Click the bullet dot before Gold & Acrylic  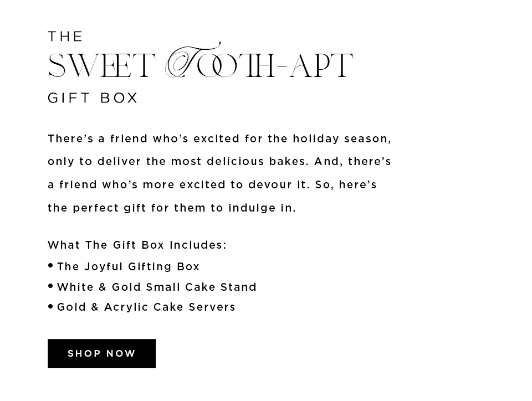[50, 306]
